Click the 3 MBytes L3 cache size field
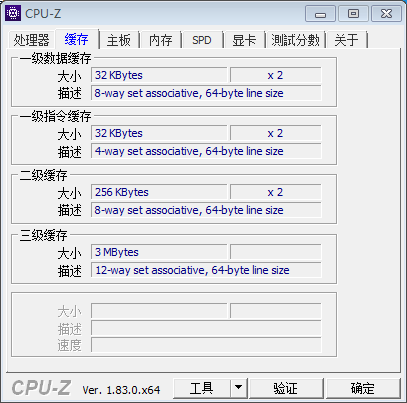407x403 pixels. [x=159, y=252]
